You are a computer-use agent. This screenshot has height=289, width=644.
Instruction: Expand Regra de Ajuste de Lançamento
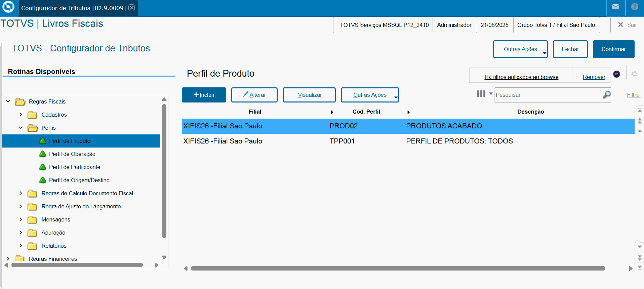coord(21,206)
